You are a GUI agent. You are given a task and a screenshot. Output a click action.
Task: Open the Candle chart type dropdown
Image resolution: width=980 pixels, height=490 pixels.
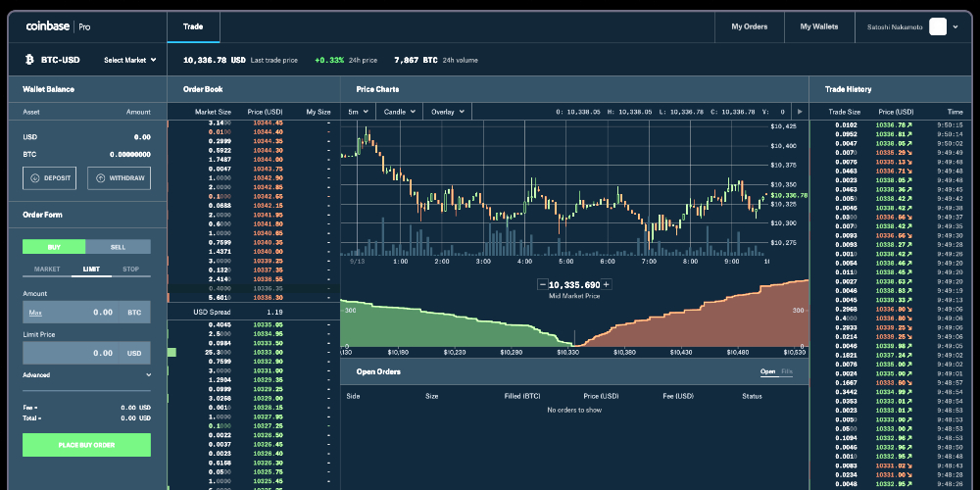click(x=400, y=112)
